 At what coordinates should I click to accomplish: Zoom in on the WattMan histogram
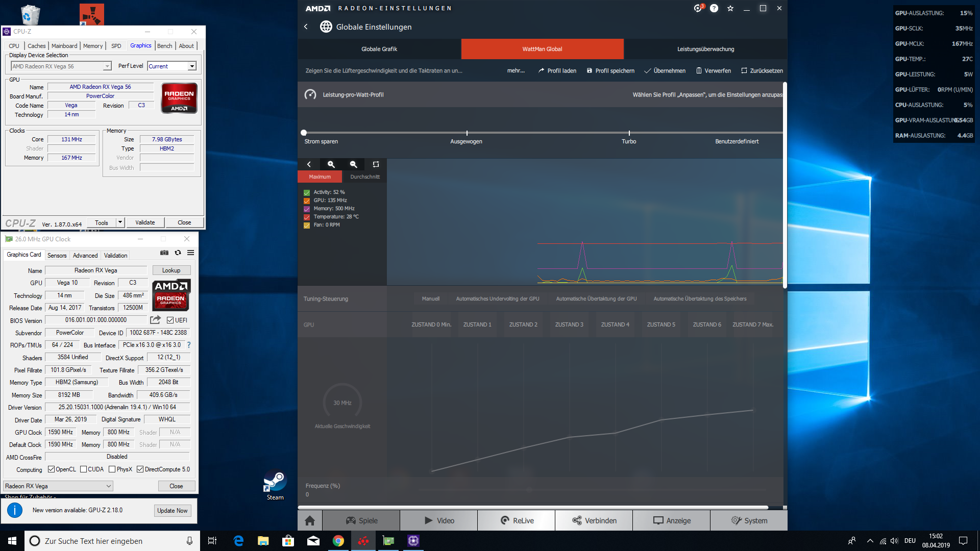click(x=331, y=164)
